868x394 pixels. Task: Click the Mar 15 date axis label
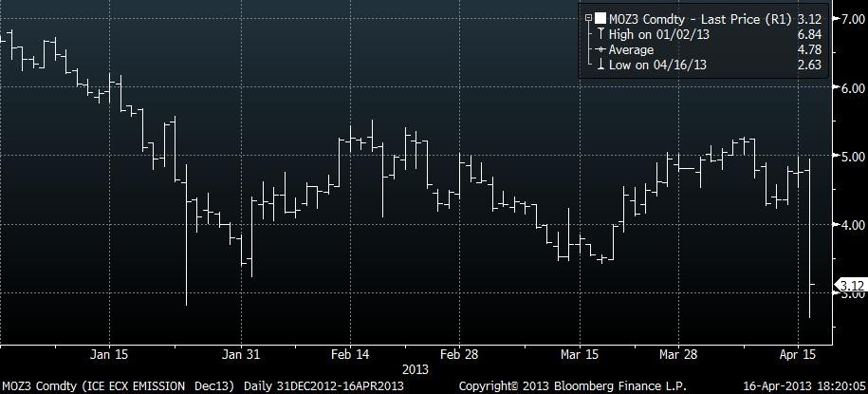coord(579,354)
